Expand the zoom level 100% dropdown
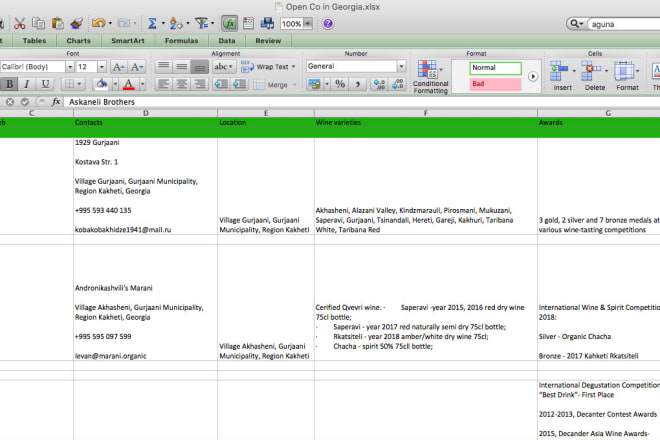 [x=305, y=23]
